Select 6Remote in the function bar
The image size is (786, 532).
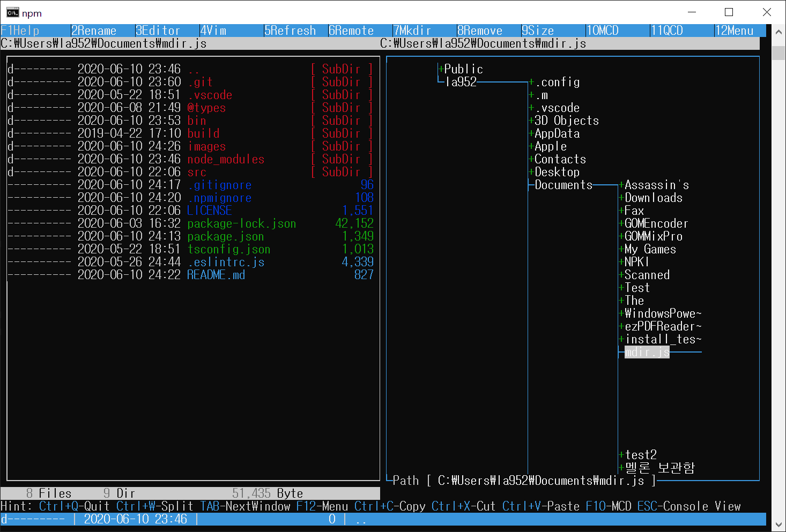(351, 31)
